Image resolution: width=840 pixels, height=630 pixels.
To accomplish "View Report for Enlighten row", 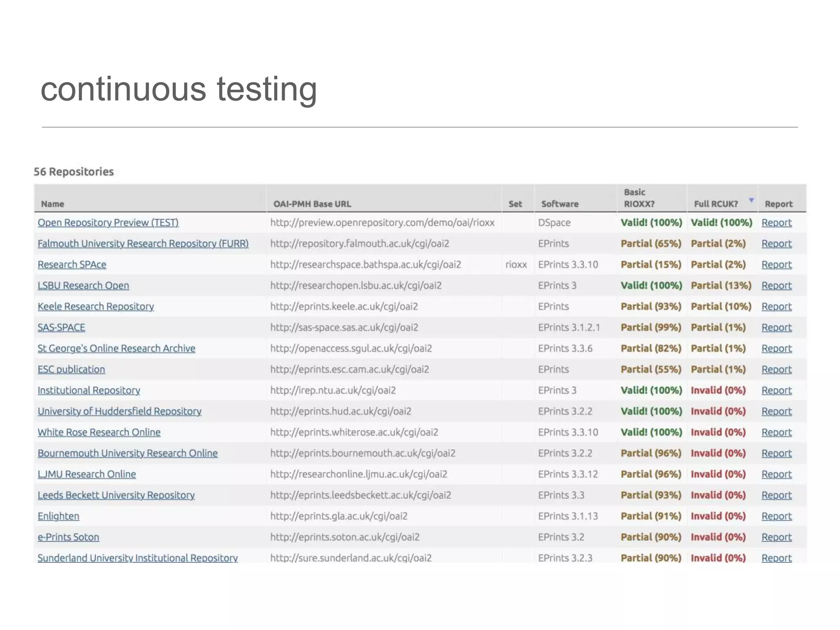I will tap(776, 516).
